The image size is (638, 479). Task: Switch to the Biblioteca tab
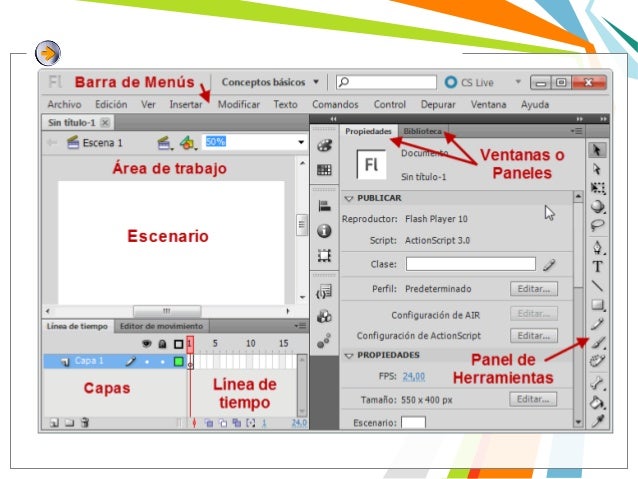point(422,131)
